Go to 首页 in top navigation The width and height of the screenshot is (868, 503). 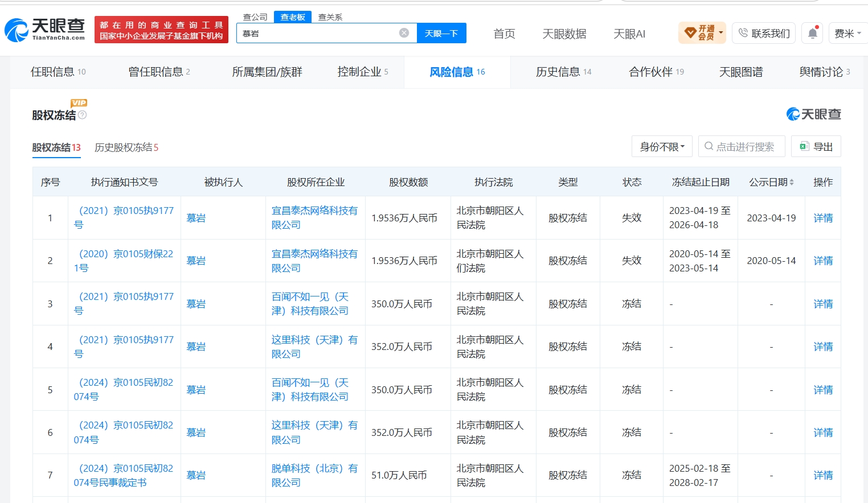tap(504, 34)
